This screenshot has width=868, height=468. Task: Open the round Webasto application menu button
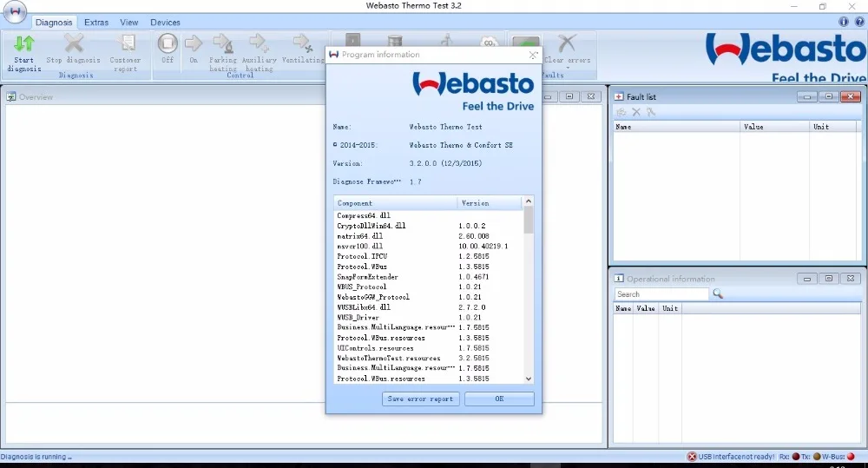coord(15,12)
